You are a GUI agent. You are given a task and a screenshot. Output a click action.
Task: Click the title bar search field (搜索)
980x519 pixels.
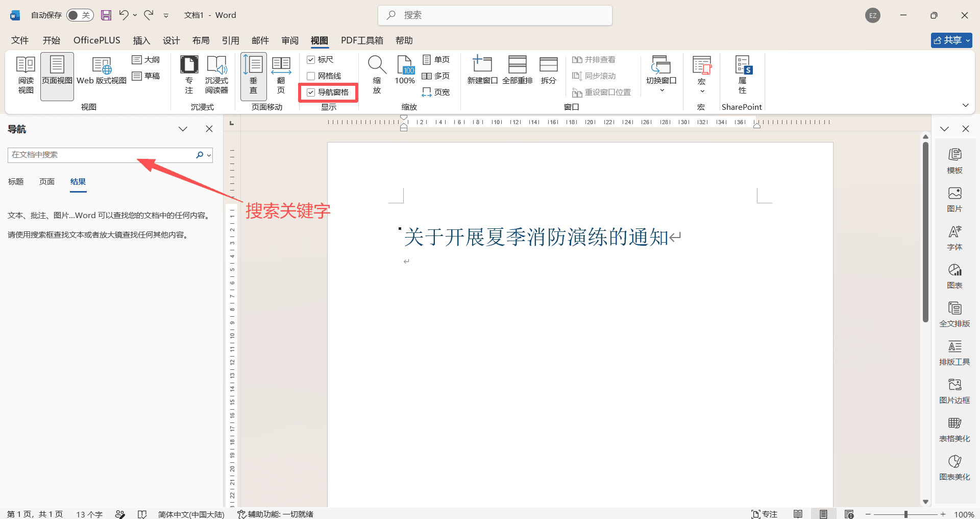495,15
